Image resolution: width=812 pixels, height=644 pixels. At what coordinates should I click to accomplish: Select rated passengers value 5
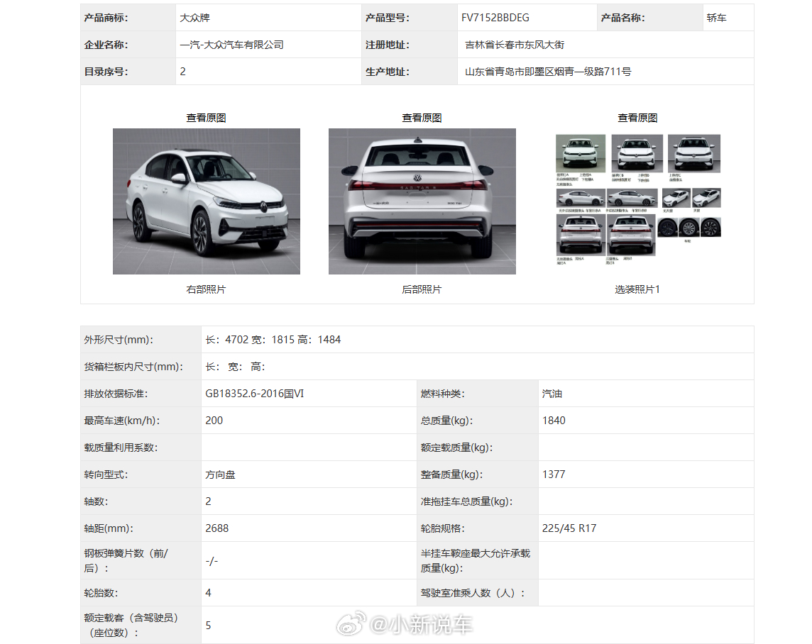208,625
